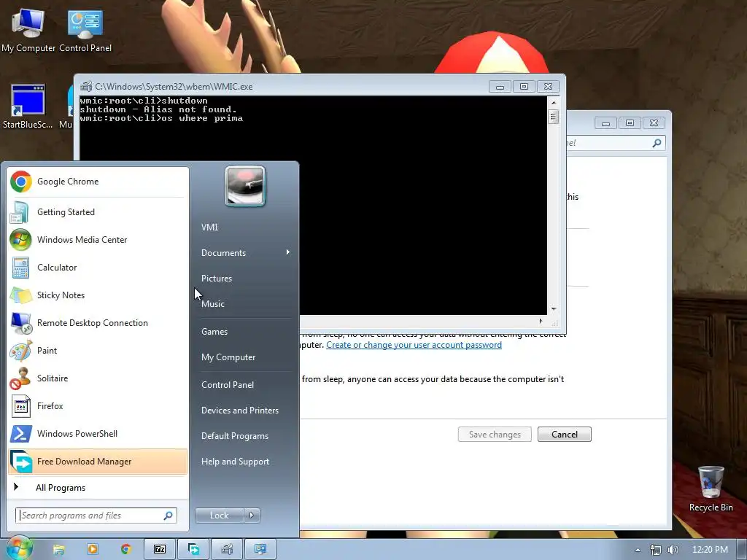Launch Solitaire from Start menu
Viewport: 747px width, 560px height.
point(98,378)
